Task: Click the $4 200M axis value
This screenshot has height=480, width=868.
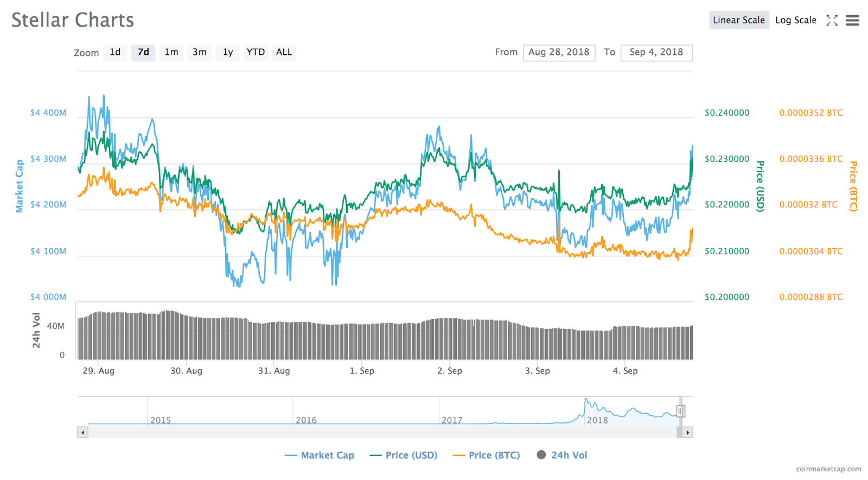Action: click(x=48, y=205)
